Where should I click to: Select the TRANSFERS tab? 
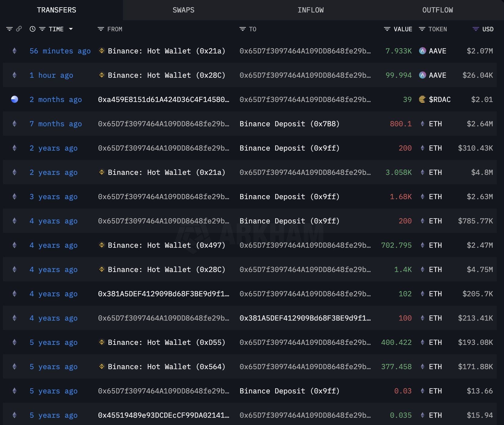56,10
